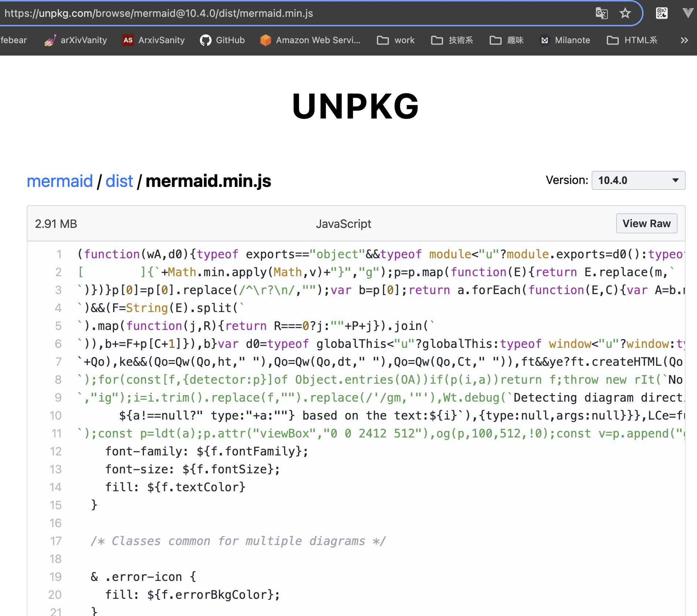Screen dimensions: 697x616
Task: Click the mermaid.min.js file name heading
Action: pyautogui.click(x=208, y=181)
